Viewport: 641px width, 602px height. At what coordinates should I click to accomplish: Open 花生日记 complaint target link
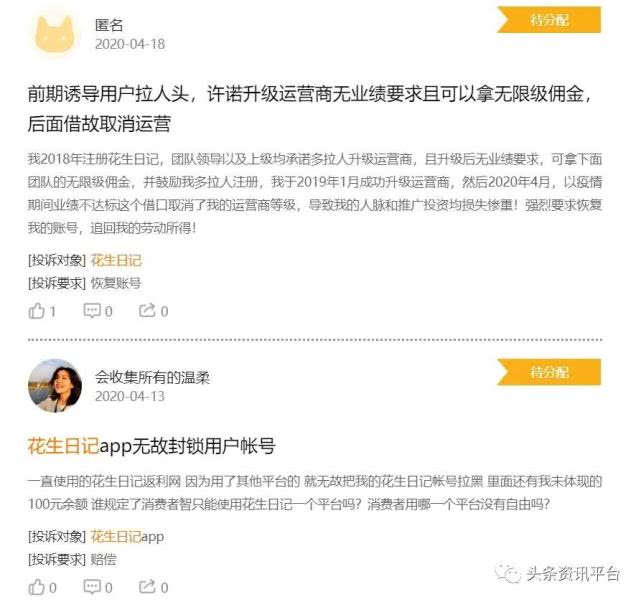tap(116, 260)
